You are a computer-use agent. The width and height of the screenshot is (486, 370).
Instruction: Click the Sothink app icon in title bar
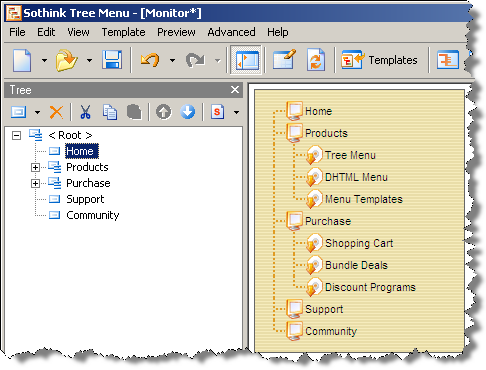14,13
